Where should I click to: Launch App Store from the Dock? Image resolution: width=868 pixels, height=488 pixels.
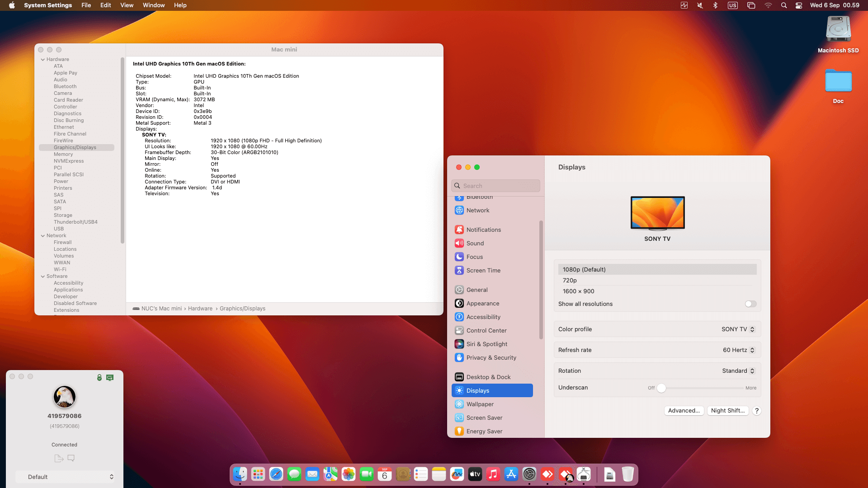[x=511, y=474]
